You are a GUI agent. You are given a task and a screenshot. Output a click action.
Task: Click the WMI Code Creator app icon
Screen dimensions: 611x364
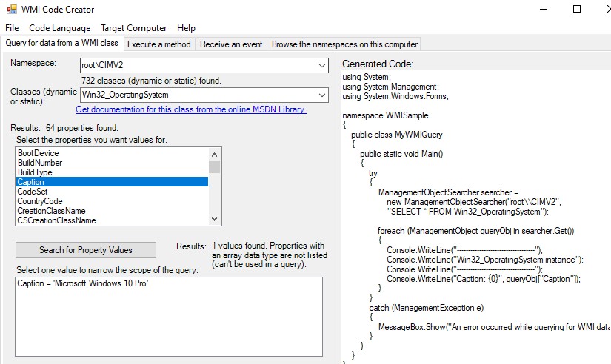[12, 10]
